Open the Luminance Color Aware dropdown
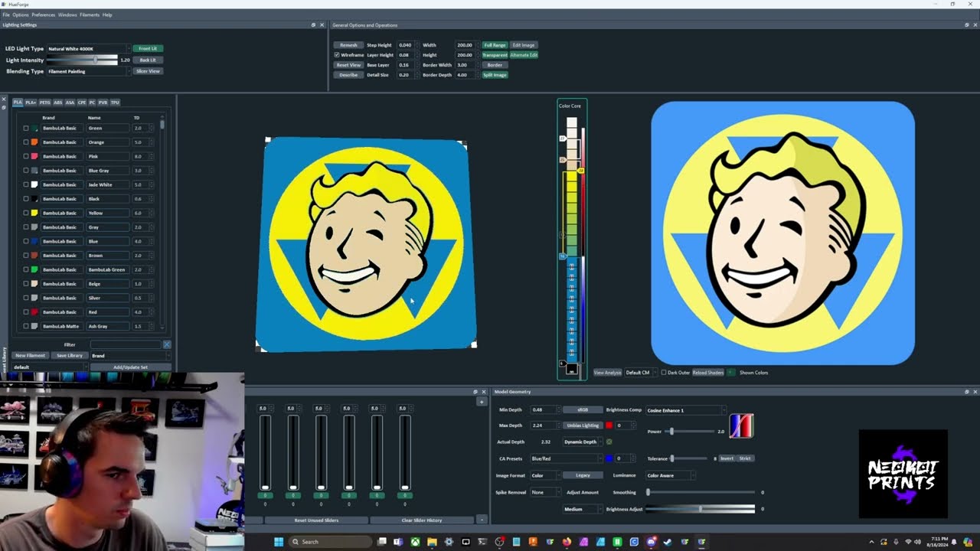The width and height of the screenshot is (980, 551). (x=671, y=475)
